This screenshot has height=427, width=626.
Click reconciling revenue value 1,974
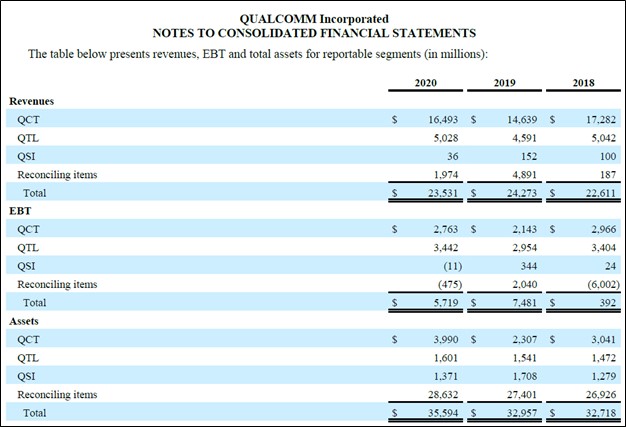[x=446, y=175]
